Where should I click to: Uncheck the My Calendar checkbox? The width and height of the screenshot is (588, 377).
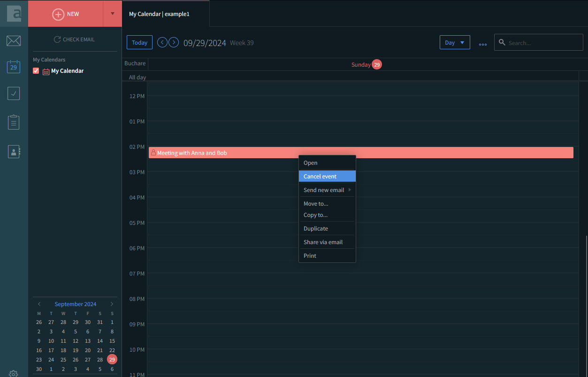click(36, 71)
